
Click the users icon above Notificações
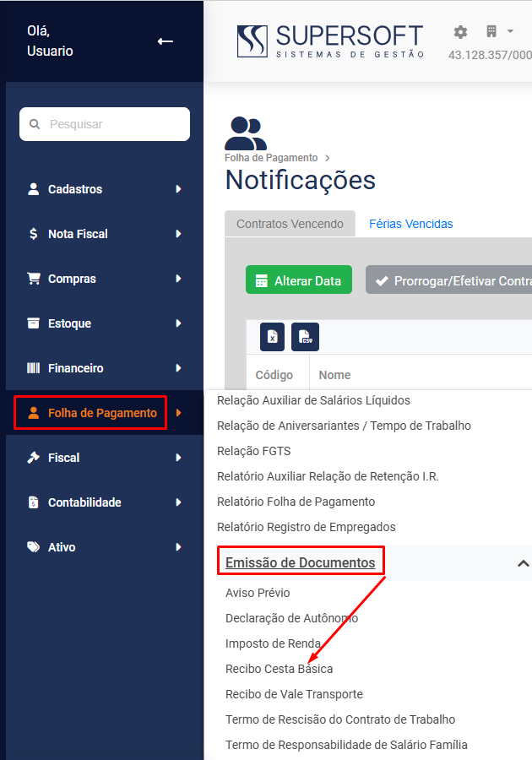point(246,133)
